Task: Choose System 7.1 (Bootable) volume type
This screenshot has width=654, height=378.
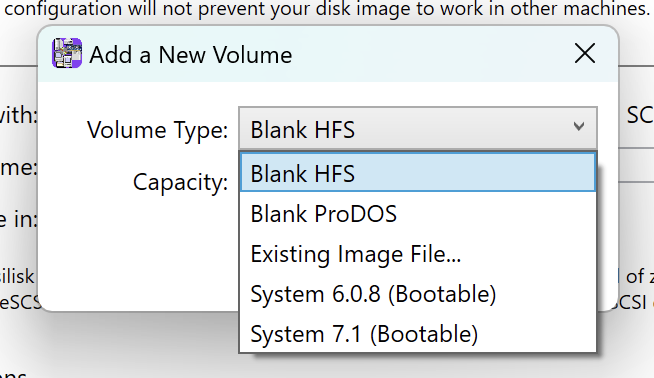Action: tap(418, 334)
